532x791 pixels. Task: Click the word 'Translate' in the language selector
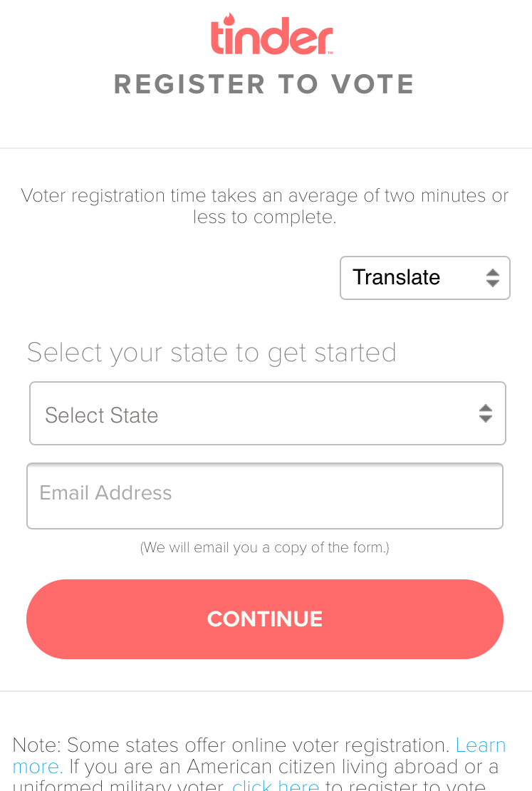397,277
